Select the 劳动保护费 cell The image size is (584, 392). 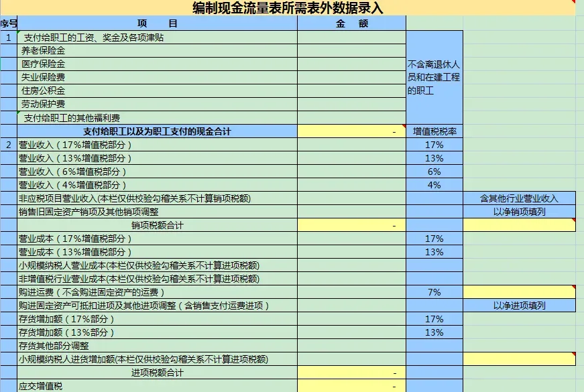coord(157,105)
